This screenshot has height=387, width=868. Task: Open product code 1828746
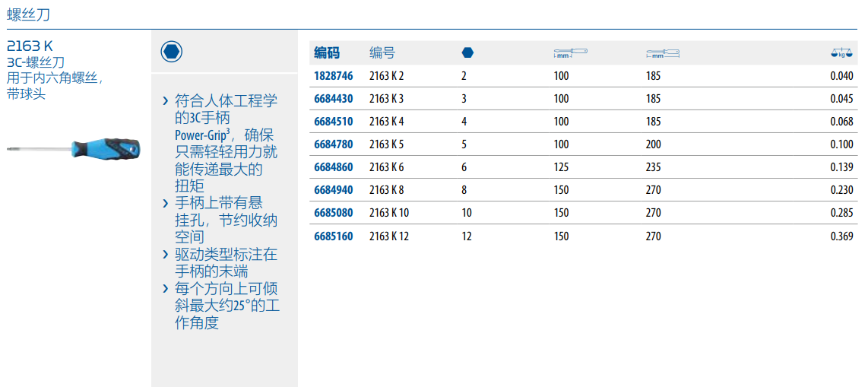click(x=333, y=76)
